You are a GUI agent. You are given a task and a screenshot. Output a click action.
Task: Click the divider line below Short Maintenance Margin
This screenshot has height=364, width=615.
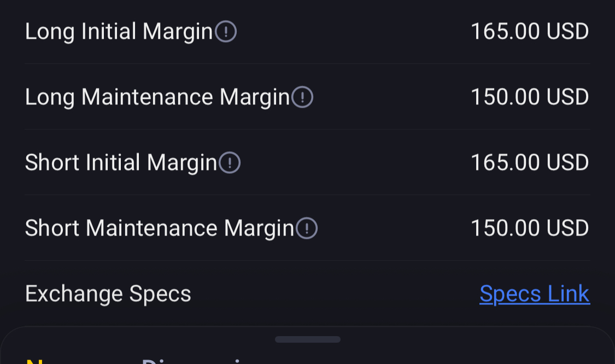(307, 261)
